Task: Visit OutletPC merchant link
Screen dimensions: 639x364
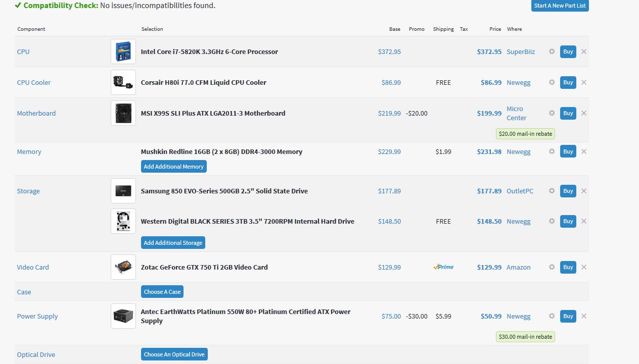Action: [x=520, y=191]
